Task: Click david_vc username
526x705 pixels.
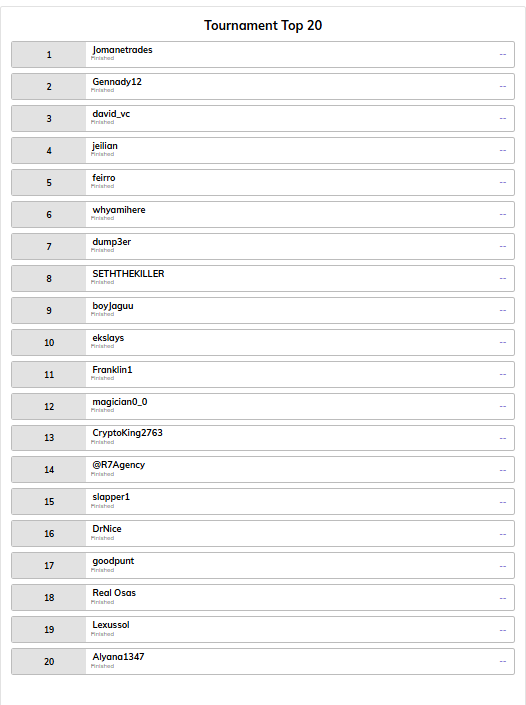Action: point(111,114)
